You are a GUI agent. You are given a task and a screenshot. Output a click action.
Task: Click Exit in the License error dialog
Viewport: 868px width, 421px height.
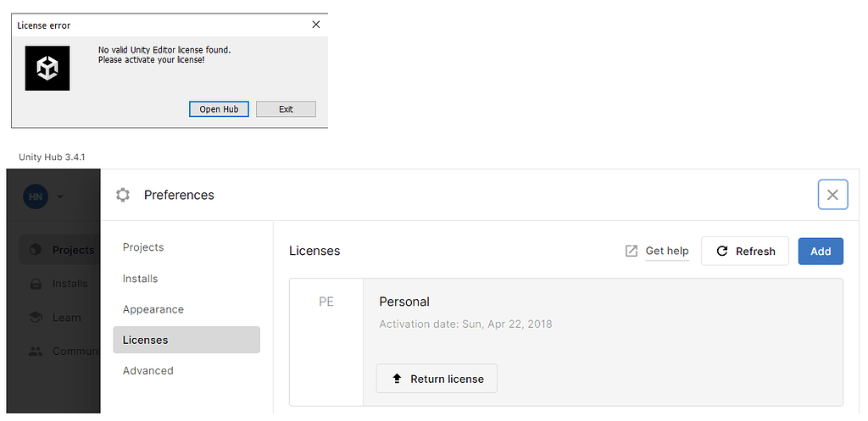pyautogui.click(x=286, y=109)
